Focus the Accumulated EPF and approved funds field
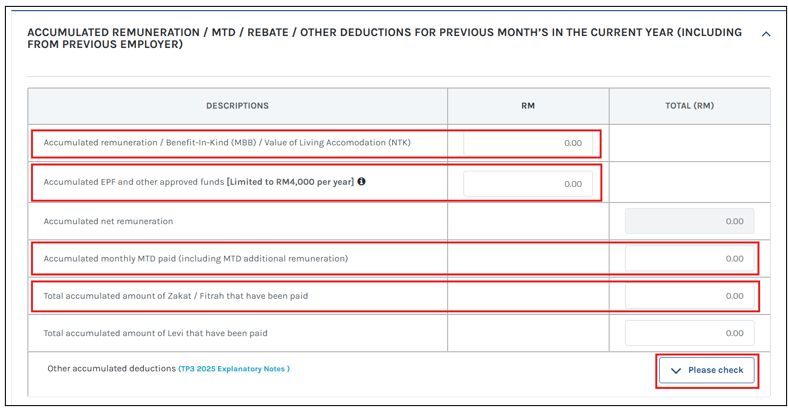This screenshot has height=408, width=788. pos(528,184)
